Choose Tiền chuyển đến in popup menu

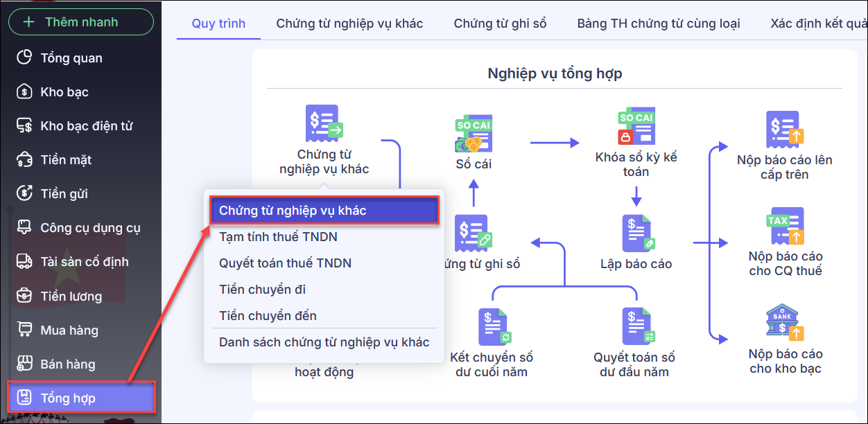(324, 316)
